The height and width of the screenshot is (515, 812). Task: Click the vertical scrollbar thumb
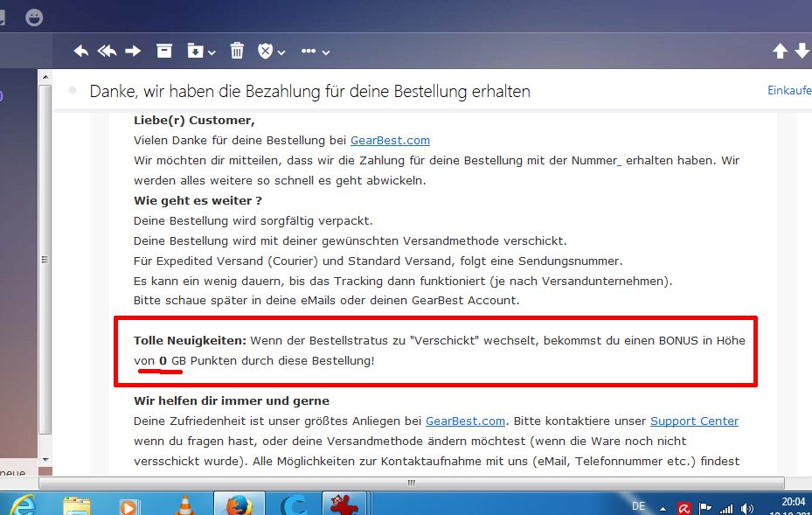tap(45, 260)
